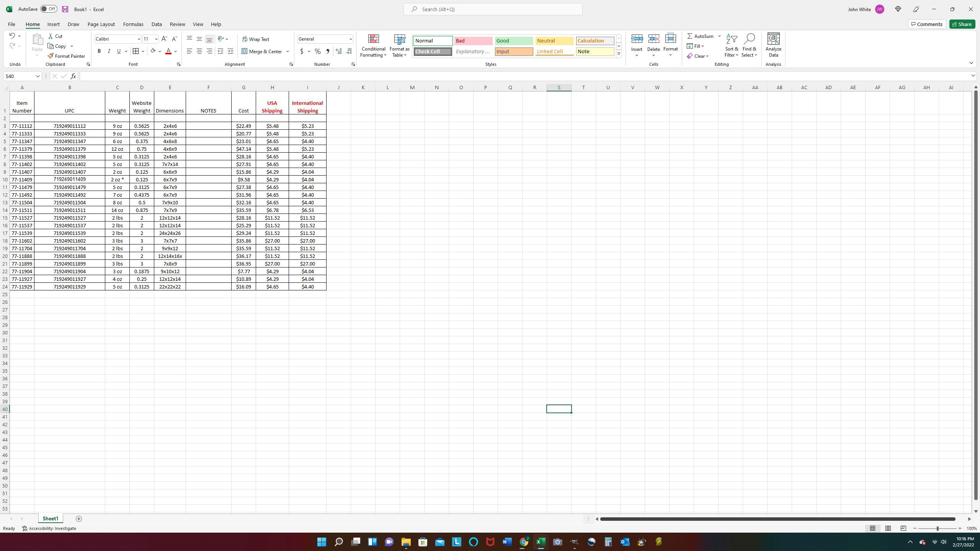Click the Share button

coord(962,24)
